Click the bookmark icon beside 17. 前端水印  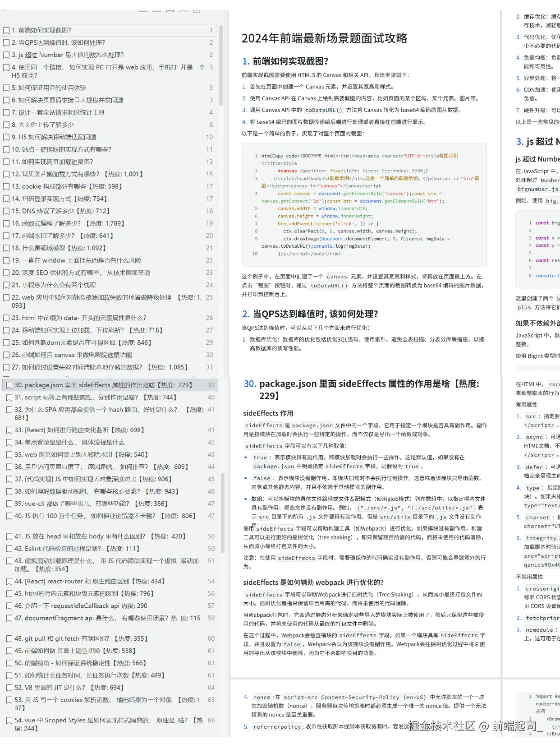[6, 236]
